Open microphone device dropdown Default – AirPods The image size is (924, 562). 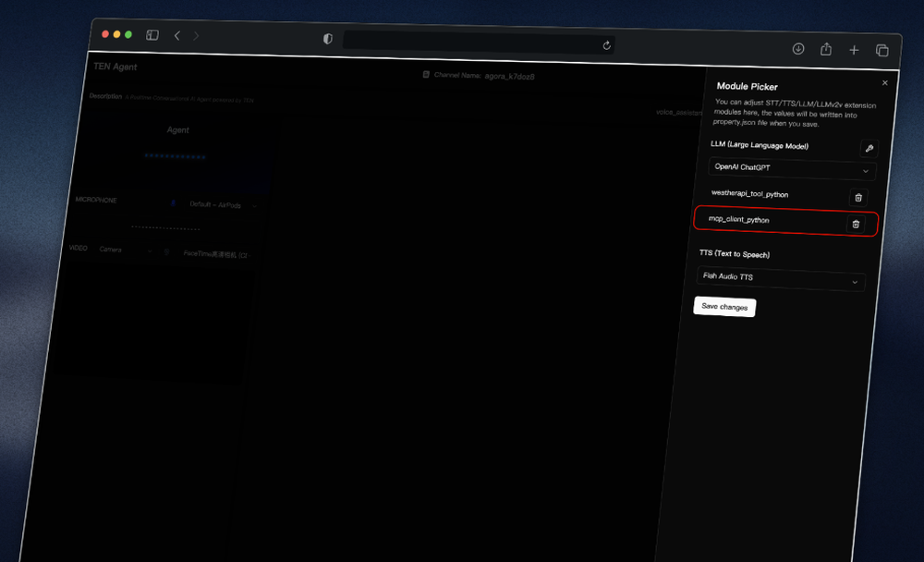click(x=222, y=204)
